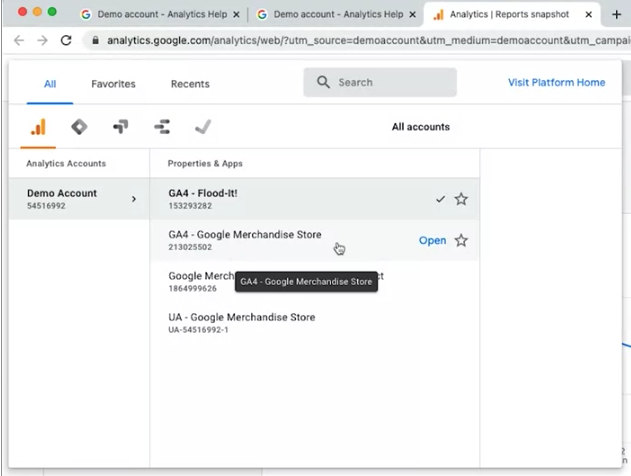
Task: Select the All tab
Action: pos(50,84)
